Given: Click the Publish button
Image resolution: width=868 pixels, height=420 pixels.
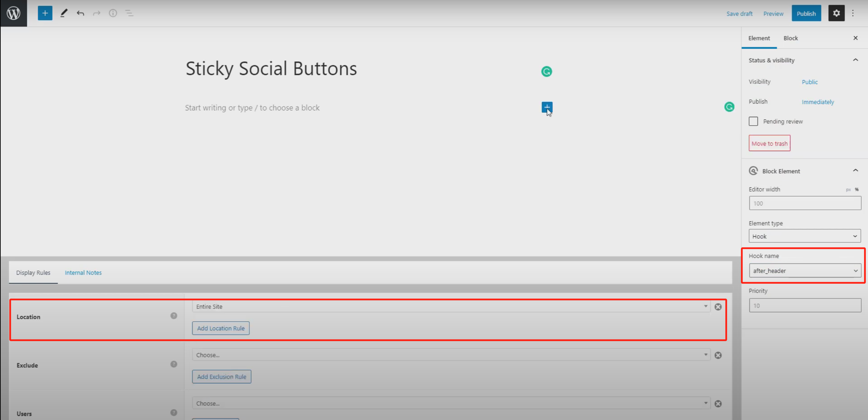Looking at the screenshot, I should [x=807, y=13].
